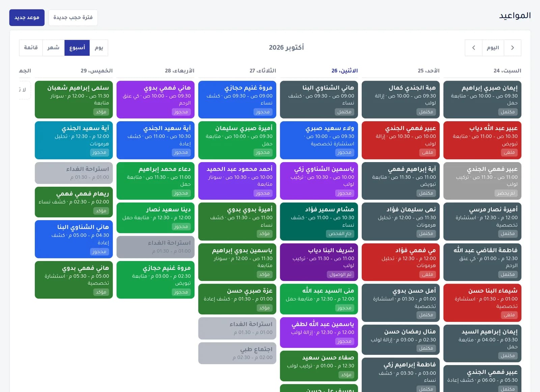Select the السبت 24 day header
This screenshot has width=540, height=392.
[507, 71]
